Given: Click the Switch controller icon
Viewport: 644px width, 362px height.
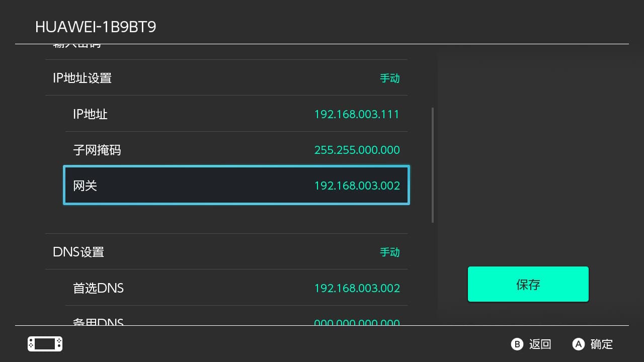Looking at the screenshot, I should click(45, 344).
